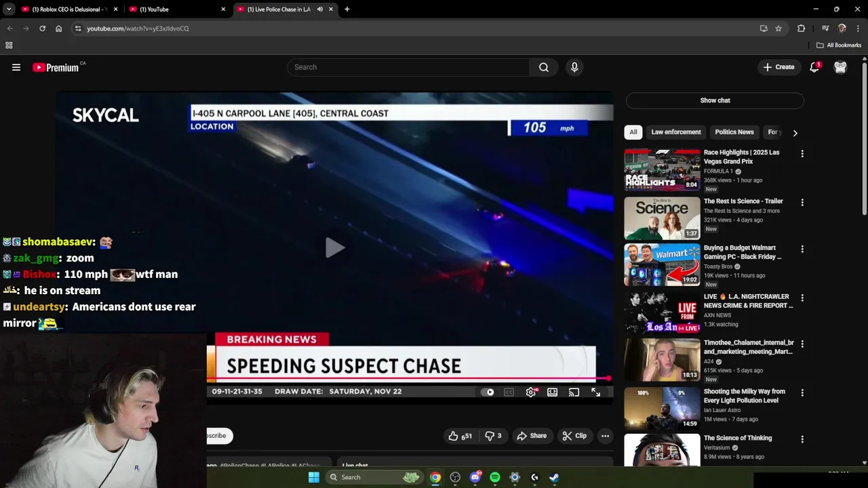
Task: Like the video with thumbs up
Action: [460, 436]
